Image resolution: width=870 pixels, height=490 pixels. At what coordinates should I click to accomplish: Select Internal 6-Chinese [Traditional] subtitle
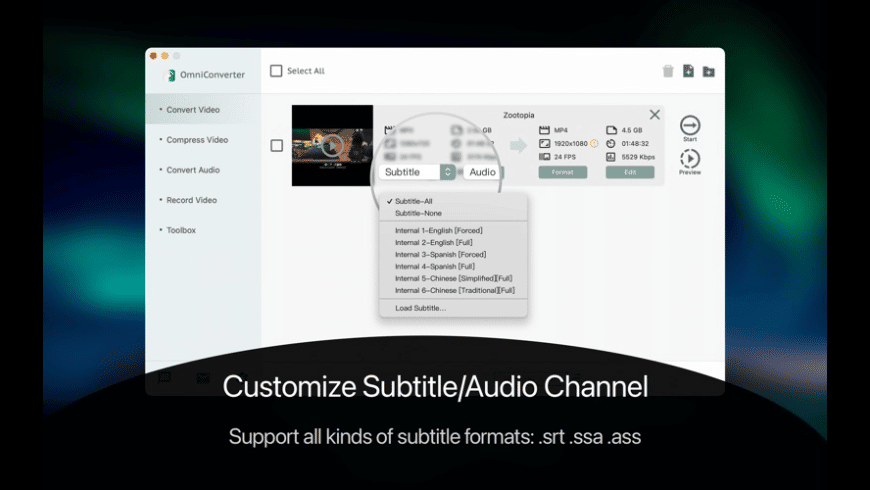(453, 290)
